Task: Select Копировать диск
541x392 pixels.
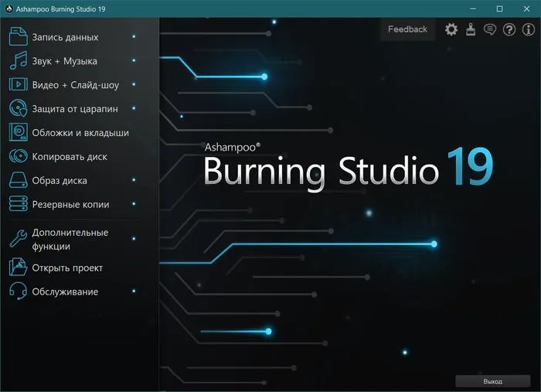Action: tap(70, 157)
